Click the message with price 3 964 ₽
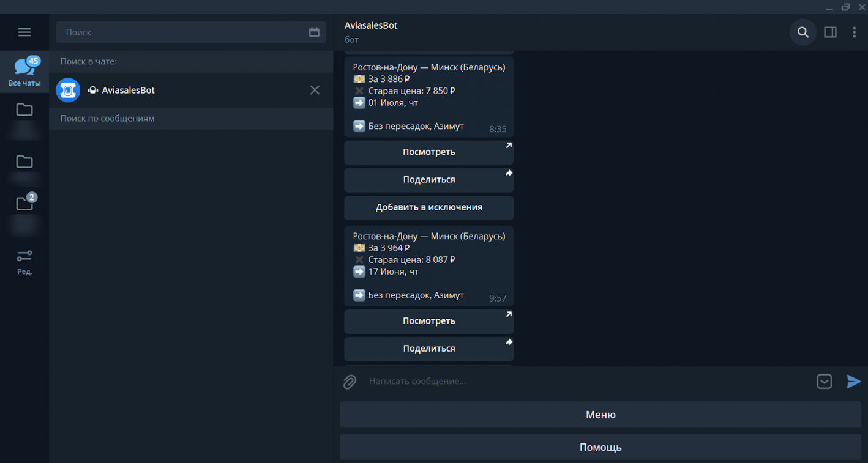Screen dimensions: 868x463 [x=428, y=265]
